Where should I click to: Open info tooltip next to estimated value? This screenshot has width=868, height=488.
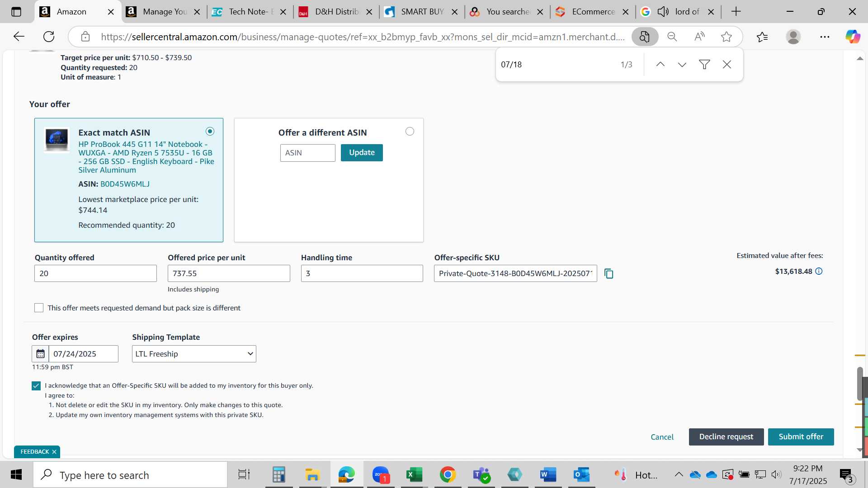819,272
